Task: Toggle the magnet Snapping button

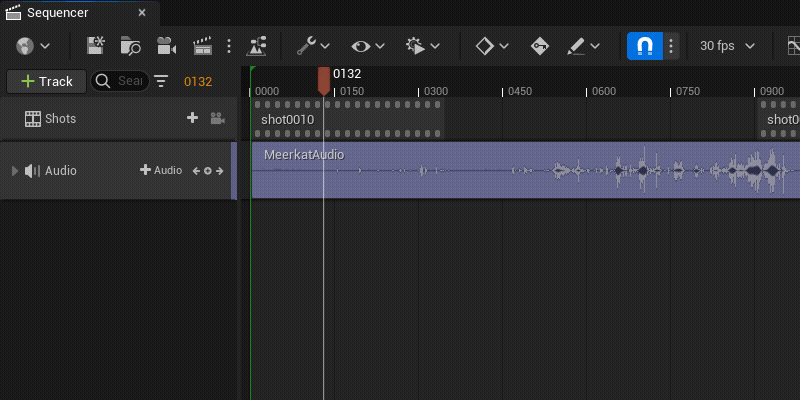Action: tap(645, 46)
